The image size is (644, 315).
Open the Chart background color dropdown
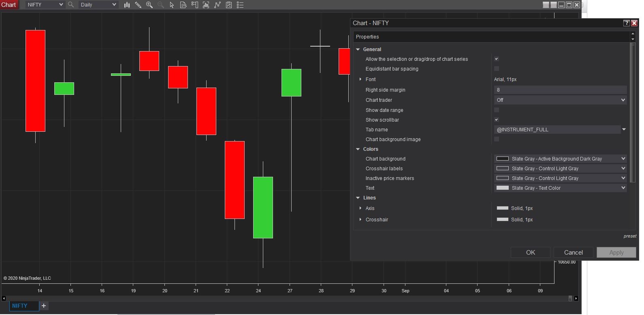coord(561,159)
